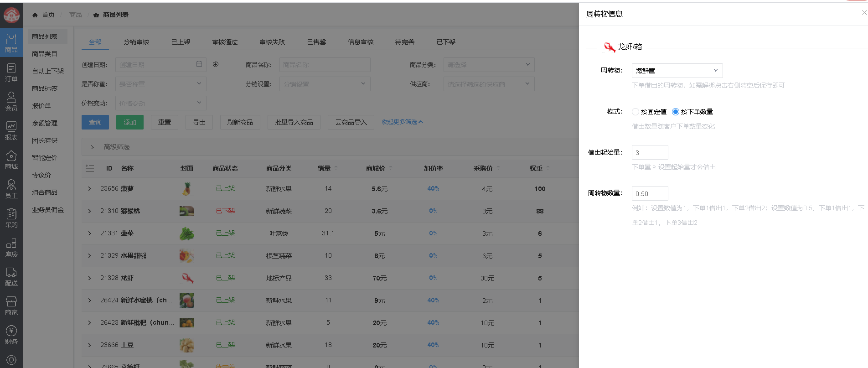Sort by the 采购价 column arrows
868x368 pixels.
(x=498, y=168)
